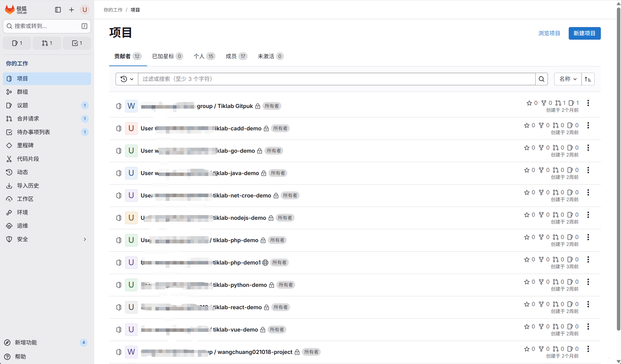621x364 pixels.
Task: Switch to the 已加星标 tab
Action: (167, 56)
